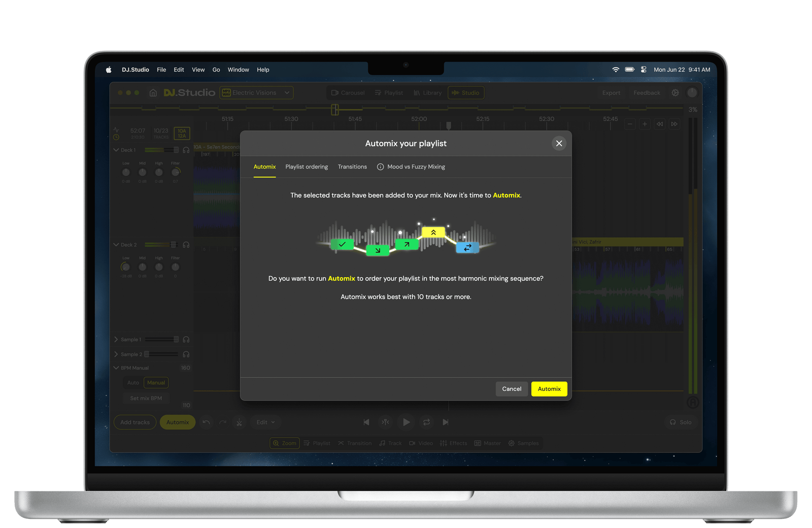This screenshot has height=528, width=812.
Task: Toggle Deck 2 headphone cue icon
Action: (186, 245)
